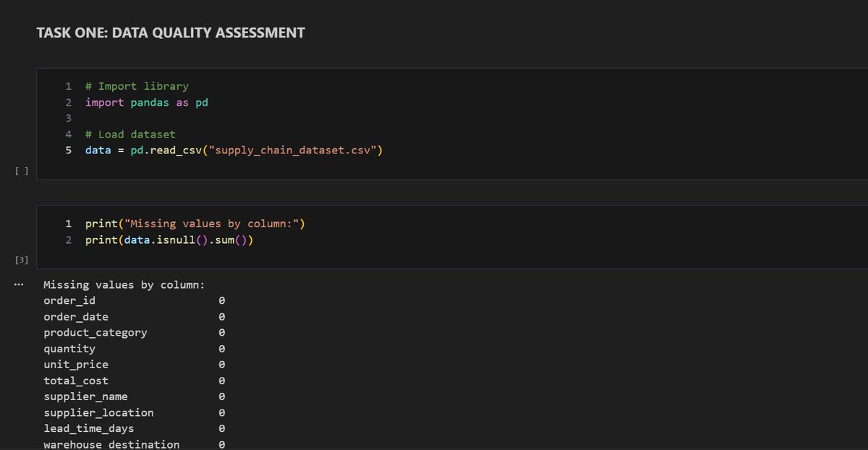Screen dimensions: 868x450
Task: Click the 'TASK ONE: DATA QUALITY ASSESSMENT' heading
Action: point(171,33)
